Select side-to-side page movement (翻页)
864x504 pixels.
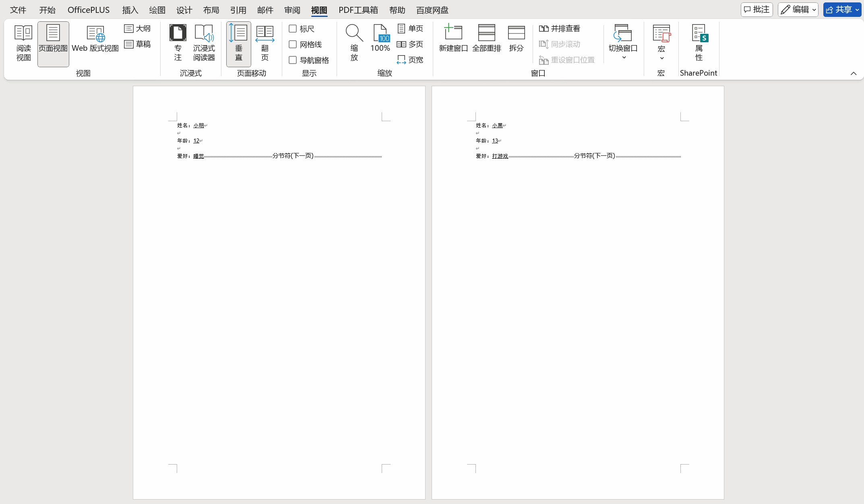click(x=265, y=43)
